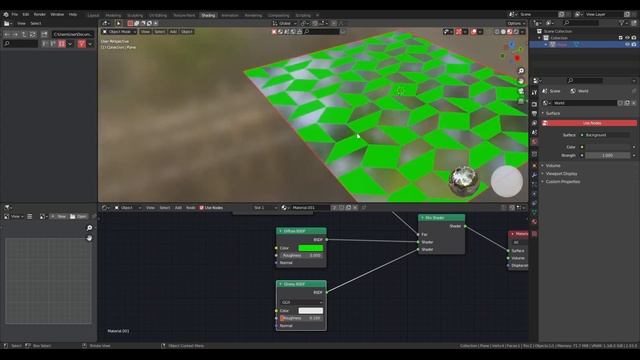Viewport: 640px width, 360px height.
Task: Open the Render properties tab icon
Action: 534,104
